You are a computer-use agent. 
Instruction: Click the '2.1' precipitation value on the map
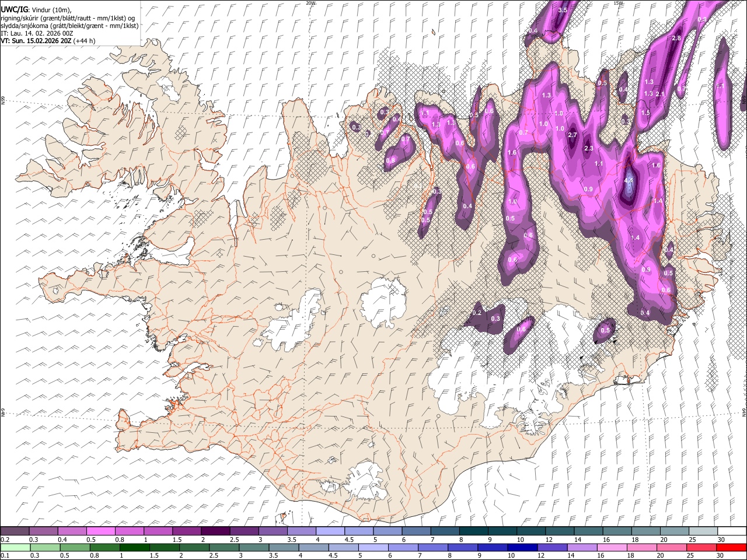pyautogui.click(x=660, y=94)
